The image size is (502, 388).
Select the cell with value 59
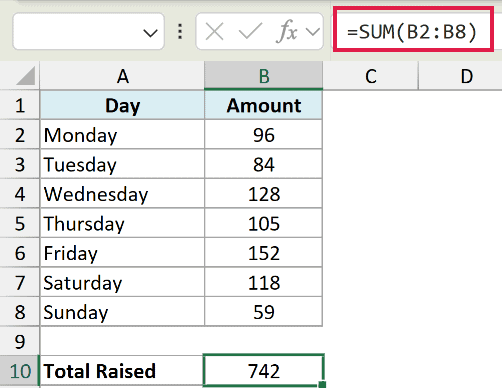tap(264, 312)
